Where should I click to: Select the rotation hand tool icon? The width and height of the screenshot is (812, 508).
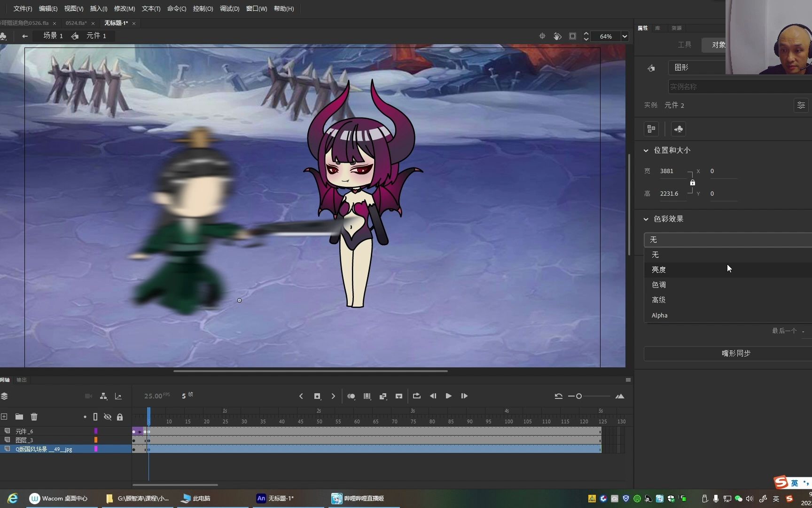[x=557, y=36]
